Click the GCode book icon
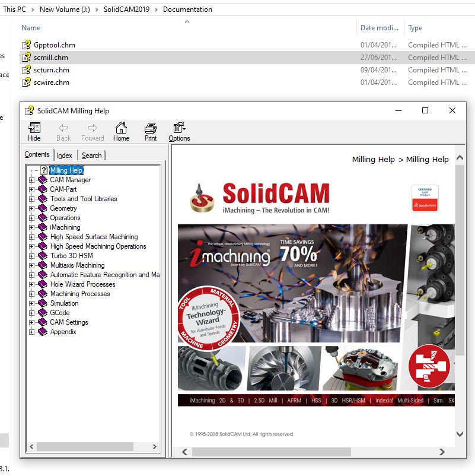The image size is (475, 476). 43,313
